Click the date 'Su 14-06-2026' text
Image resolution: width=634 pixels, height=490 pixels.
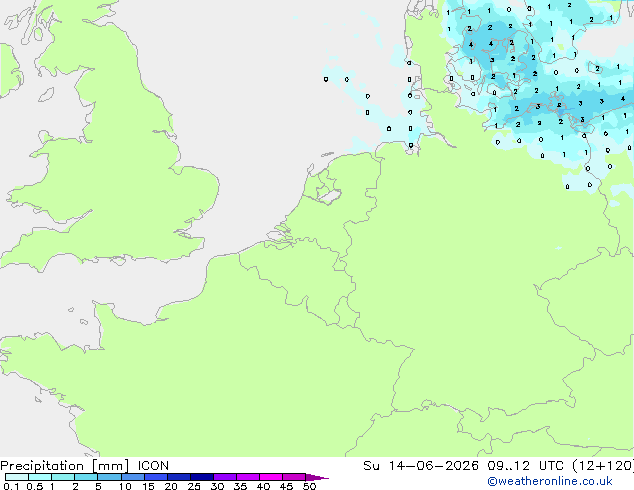click(421, 466)
